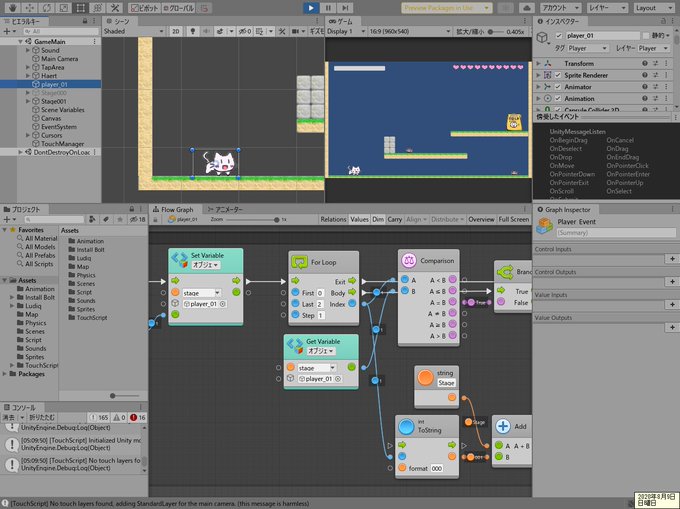Viewport: 680px width, 509px height.
Task: Expand the Stage001 object in Hierarchy
Action: coord(28,101)
